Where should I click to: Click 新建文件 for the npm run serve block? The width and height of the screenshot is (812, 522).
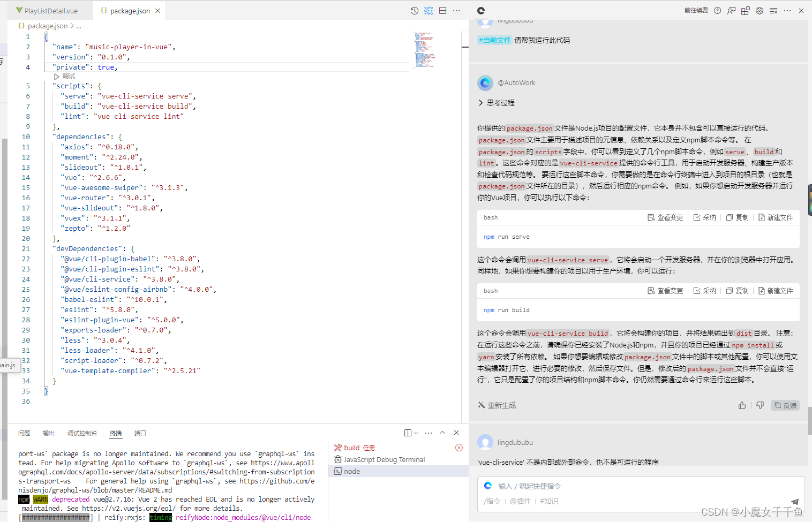coord(776,217)
